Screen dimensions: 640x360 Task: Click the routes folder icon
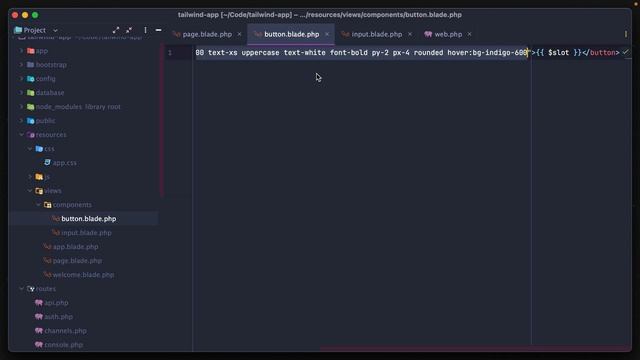tap(31, 289)
